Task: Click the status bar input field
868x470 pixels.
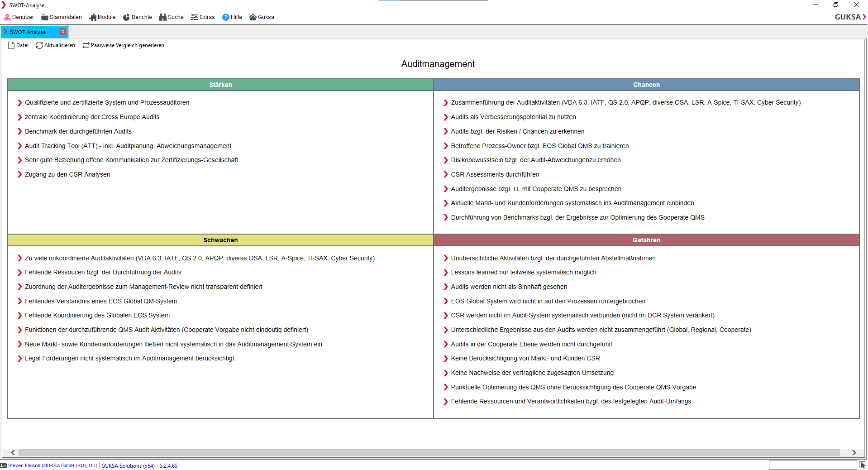Action: [x=812, y=465]
